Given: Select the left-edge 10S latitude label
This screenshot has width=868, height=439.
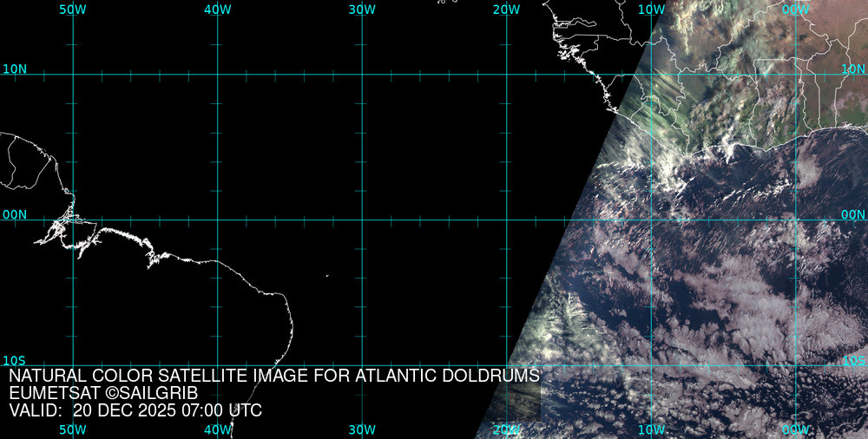Looking at the screenshot, I should [x=14, y=360].
